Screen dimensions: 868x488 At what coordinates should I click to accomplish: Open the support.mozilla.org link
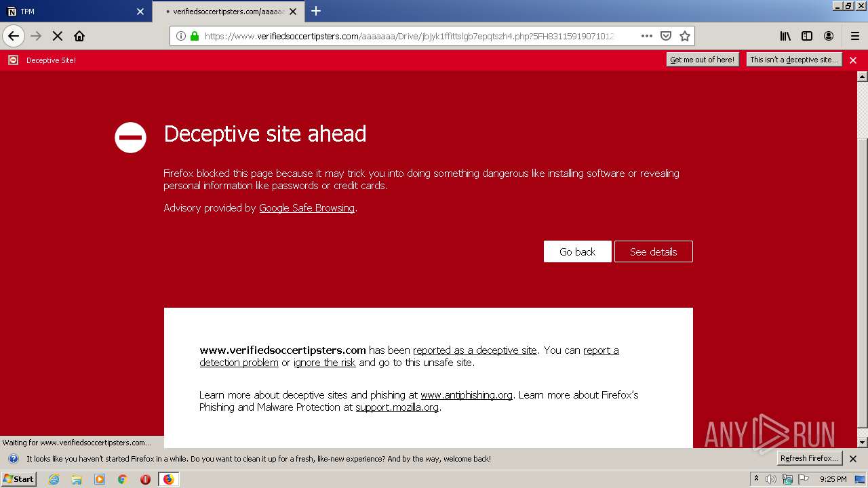tap(397, 407)
